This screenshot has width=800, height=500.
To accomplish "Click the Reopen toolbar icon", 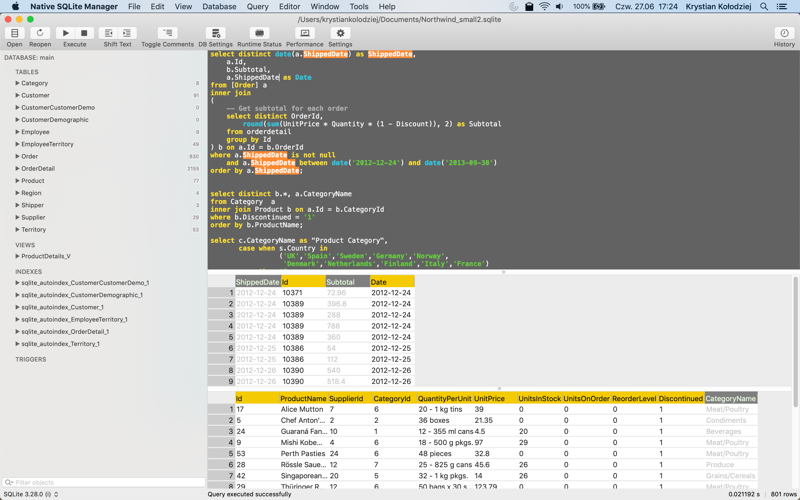I will 40,34.
